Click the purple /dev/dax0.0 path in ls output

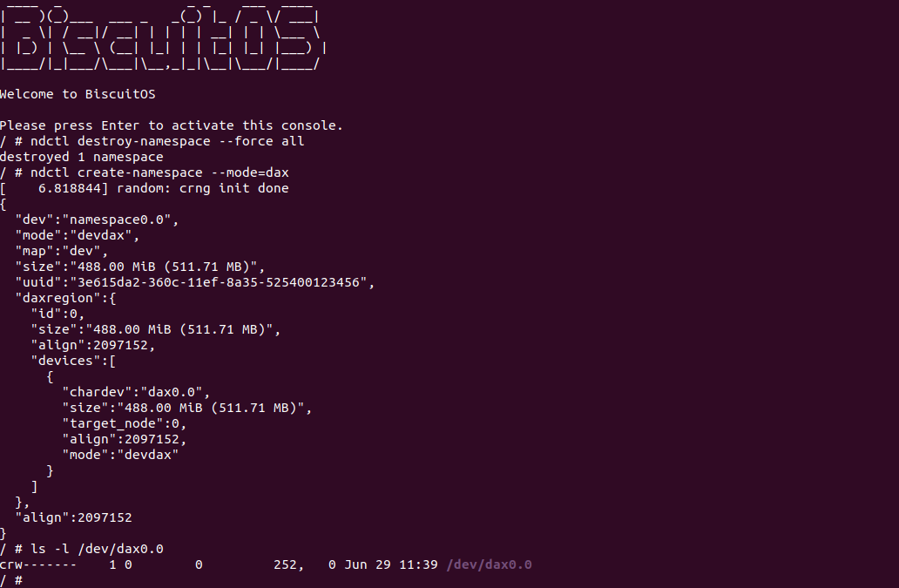click(489, 564)
